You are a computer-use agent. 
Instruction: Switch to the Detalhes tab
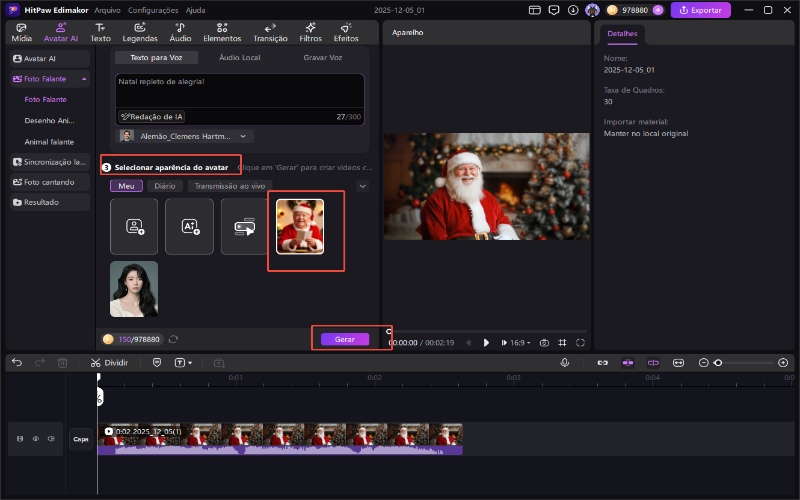[622, 34]
